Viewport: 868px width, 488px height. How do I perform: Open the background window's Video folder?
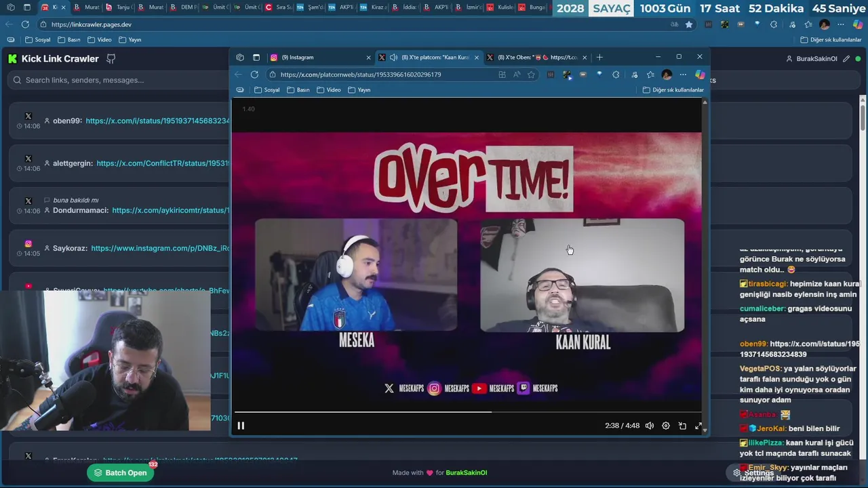(100, 40)
